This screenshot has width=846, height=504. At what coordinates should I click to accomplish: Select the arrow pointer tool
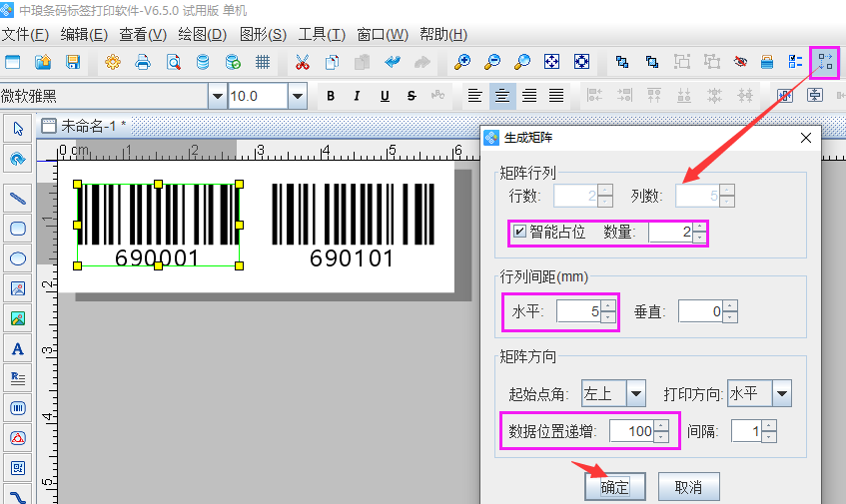click(18, 129)
